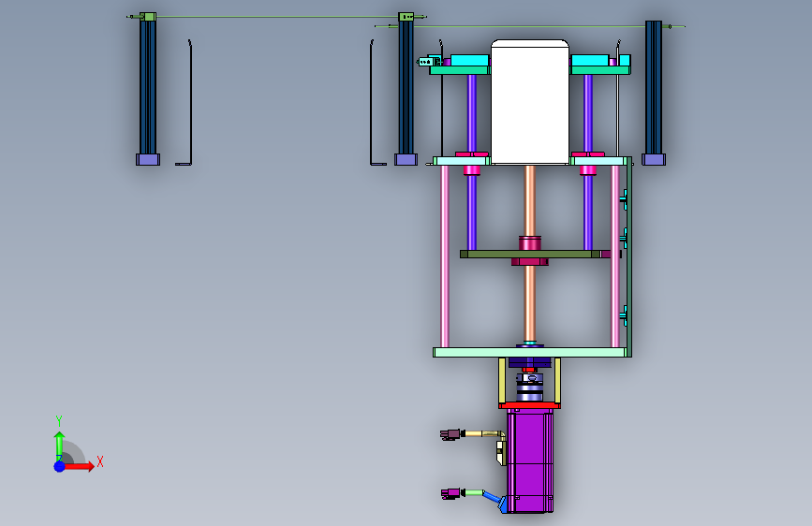The image size is (812, 526).
Task: Select the magenta nut on the olive plate
Action: coord(530,243)
